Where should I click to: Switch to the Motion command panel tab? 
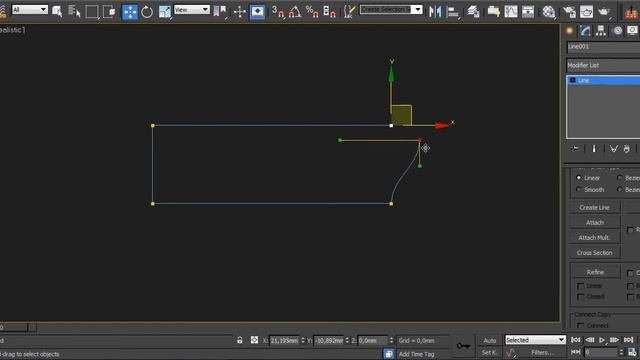(x=618, y=31)
